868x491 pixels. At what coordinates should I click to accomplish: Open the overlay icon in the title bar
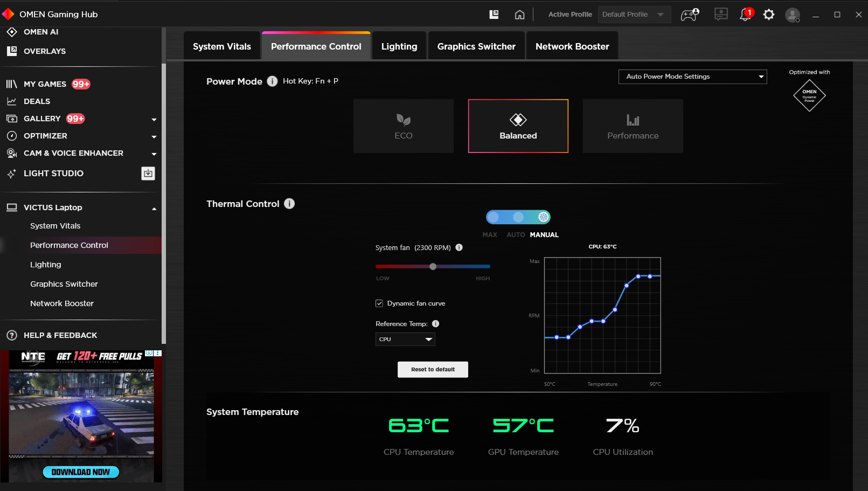(494, 15)
